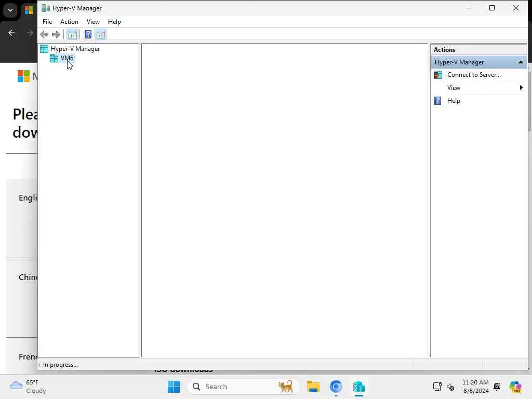Click the Hyper-V Manager title bar icon

(x=46, y=8)
